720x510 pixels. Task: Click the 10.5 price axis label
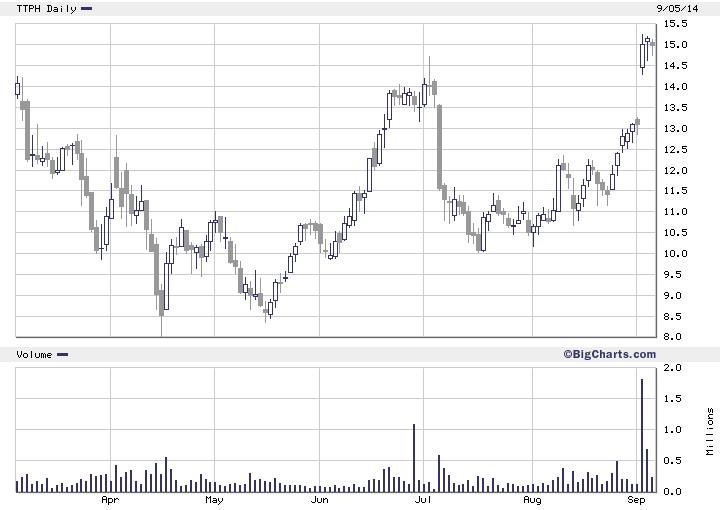pyautogui.click(x=675, y=233)
